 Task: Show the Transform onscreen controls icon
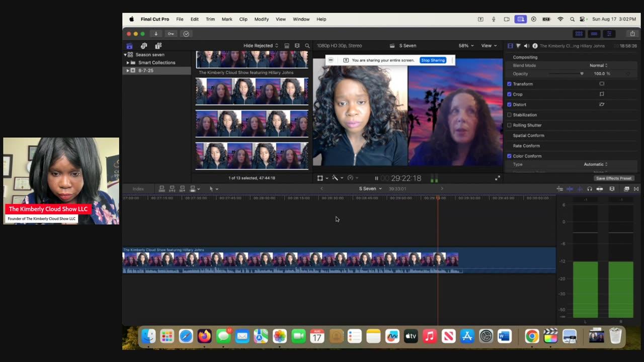(602, 84)
